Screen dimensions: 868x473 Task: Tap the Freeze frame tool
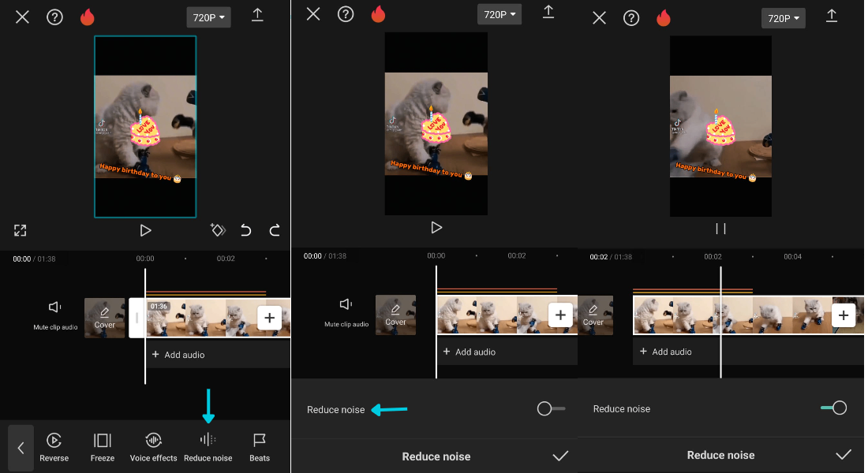click(102, 446)
